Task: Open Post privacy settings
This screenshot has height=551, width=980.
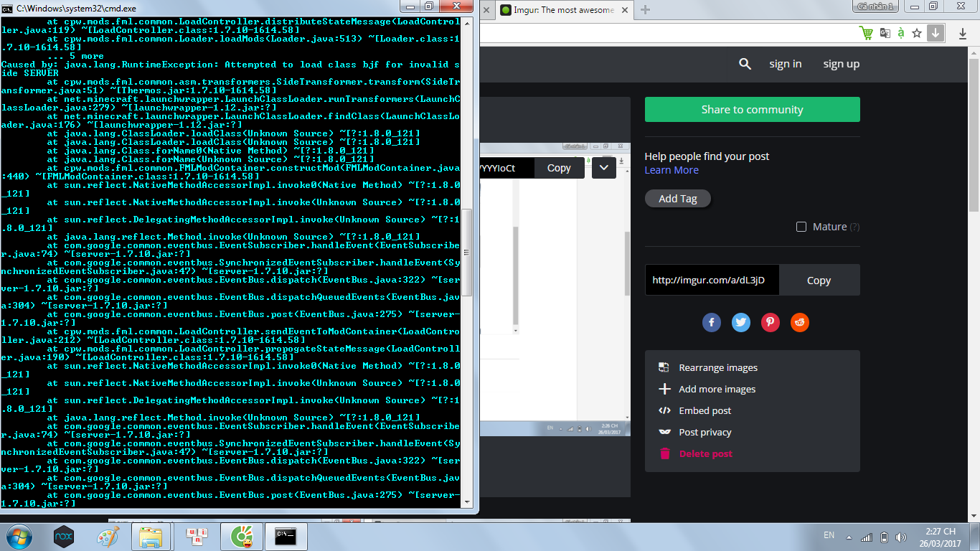Action: point(705,432)
